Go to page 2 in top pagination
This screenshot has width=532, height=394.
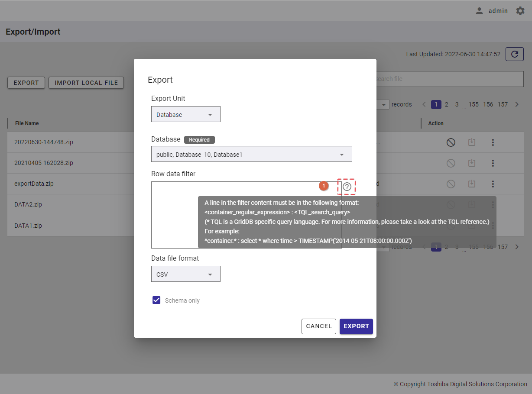point(446,104)
